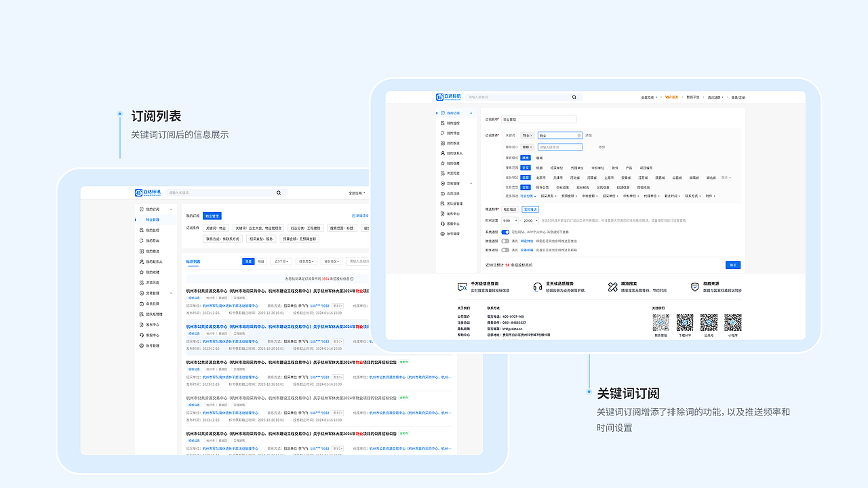Click 我的收藏 star icon in keyword subscription sidebar
868x488 pixels.
pyautogui.click(x=442, y=163)
